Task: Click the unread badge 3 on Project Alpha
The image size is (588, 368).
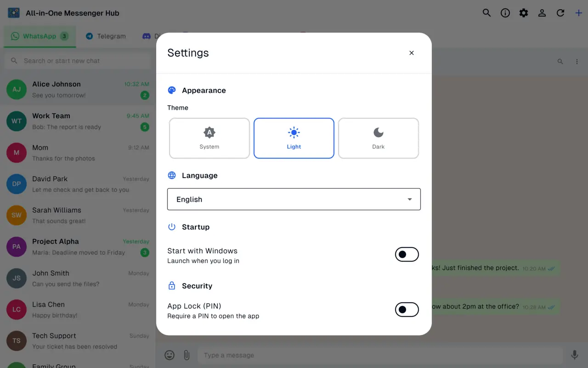Action: click(x=145, y=253)
